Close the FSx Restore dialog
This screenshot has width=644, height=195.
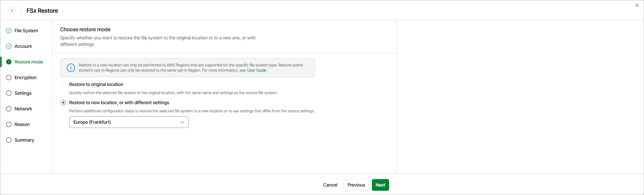point(637,5)
